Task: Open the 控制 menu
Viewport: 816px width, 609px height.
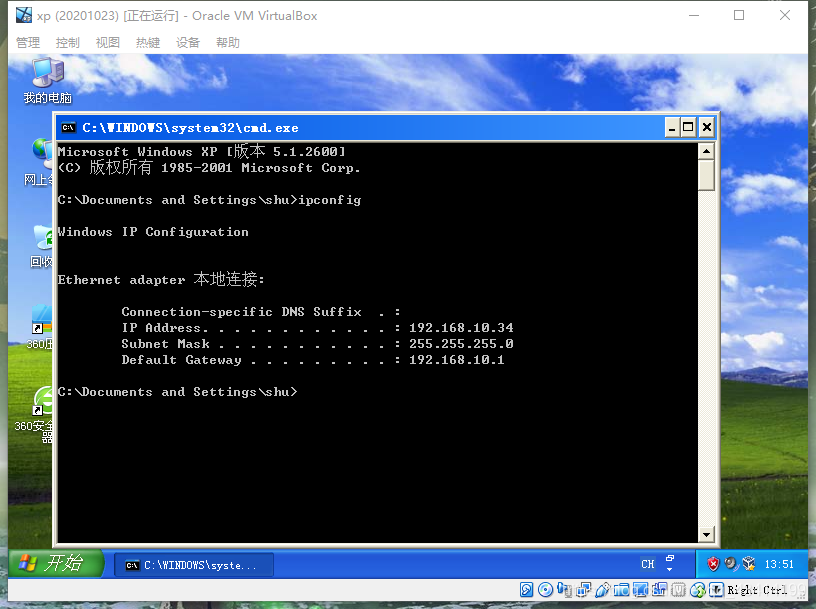Action: pyautogui.click(x=68, y=42)
